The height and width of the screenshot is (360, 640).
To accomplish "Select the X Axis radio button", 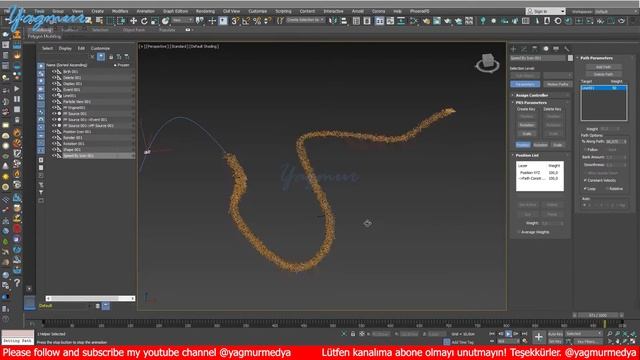I will coord(584,205).
